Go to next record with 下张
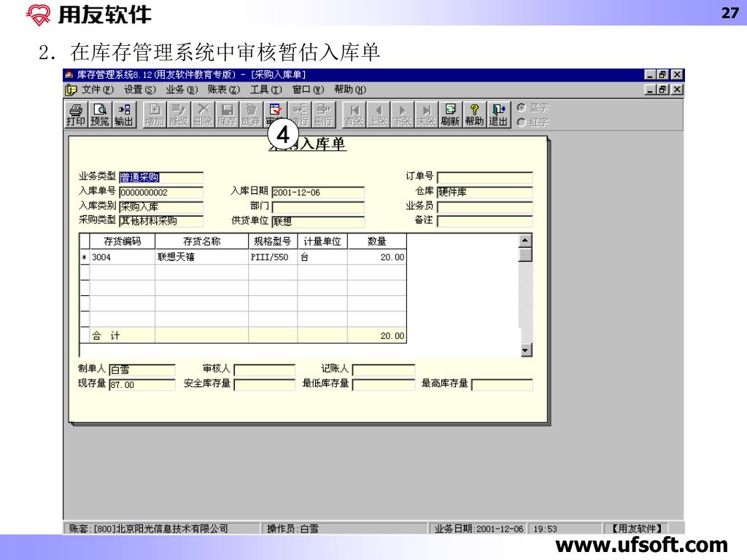This screenshot has width=747, height=560. tap(403, 114)
